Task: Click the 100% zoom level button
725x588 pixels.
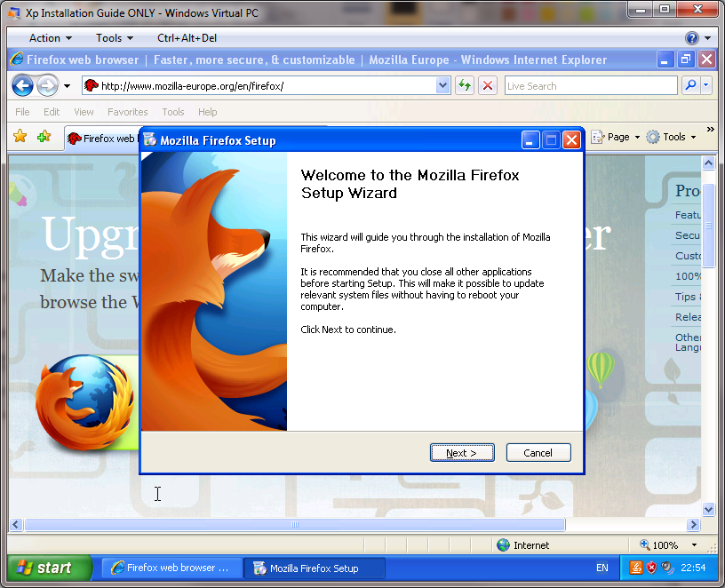Action: [x=659, y=545]
